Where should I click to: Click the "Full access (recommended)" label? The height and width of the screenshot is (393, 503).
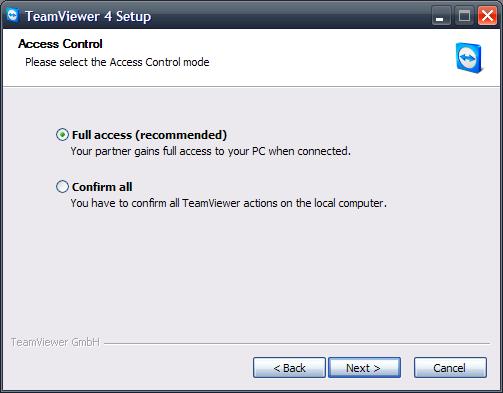point(149,135)
